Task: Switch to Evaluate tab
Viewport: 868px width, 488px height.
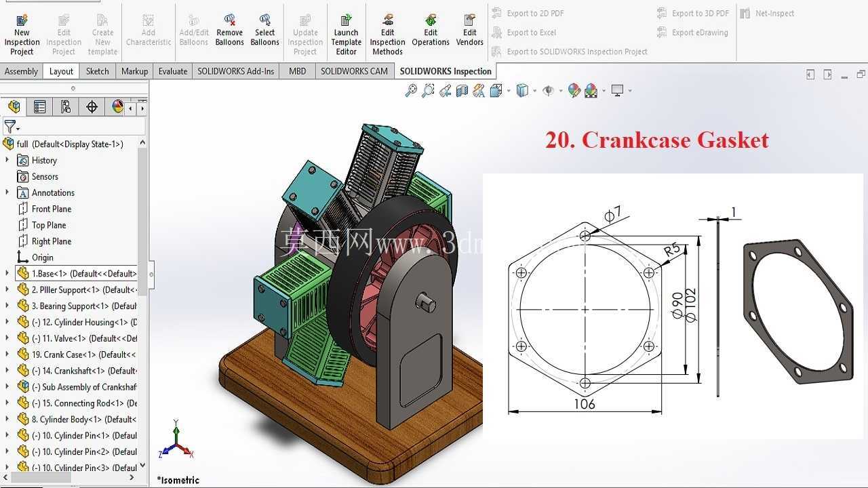Action: tap(173, 71)
